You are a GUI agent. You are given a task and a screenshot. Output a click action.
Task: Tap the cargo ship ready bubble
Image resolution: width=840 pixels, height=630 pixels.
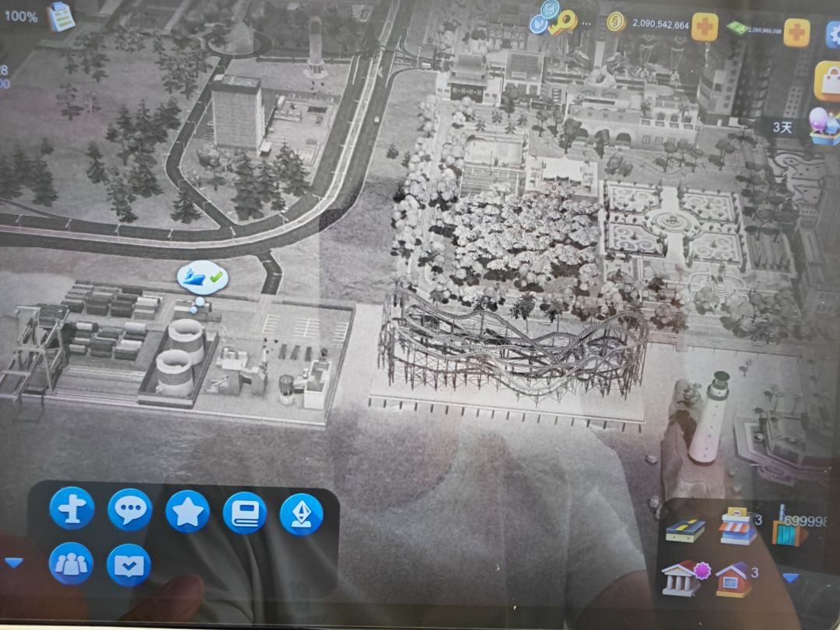(x=202, y=277)
